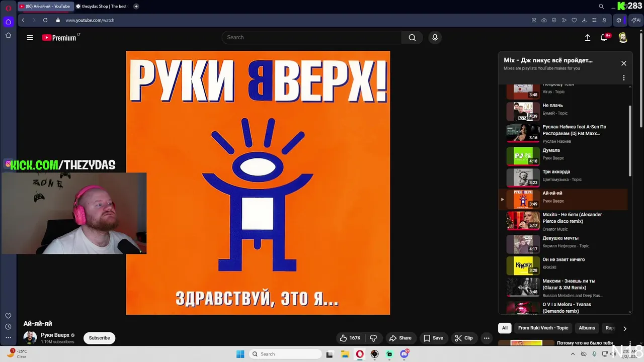Open Opera sidebar three-dot setup

pos(8,338)
